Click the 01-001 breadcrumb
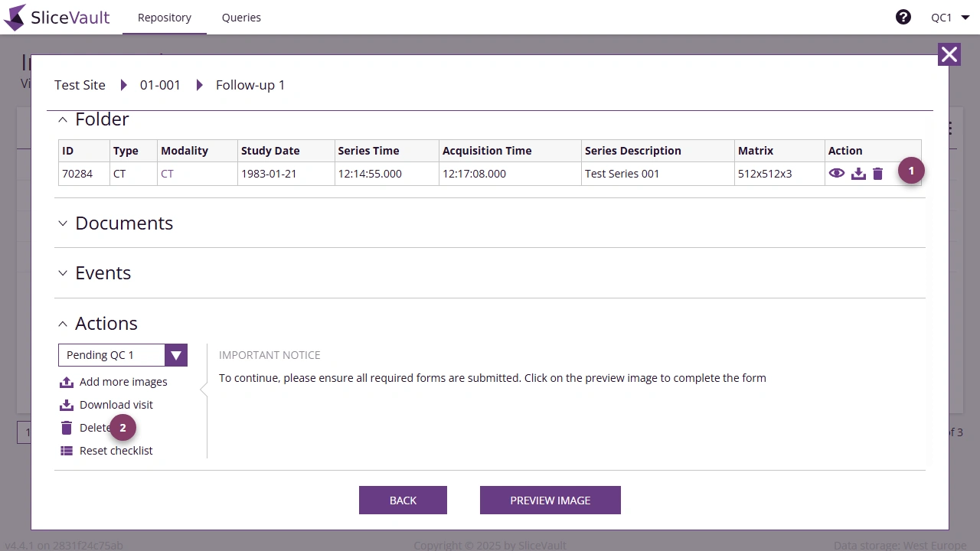The image size is (980, 551). coord(160,85)
